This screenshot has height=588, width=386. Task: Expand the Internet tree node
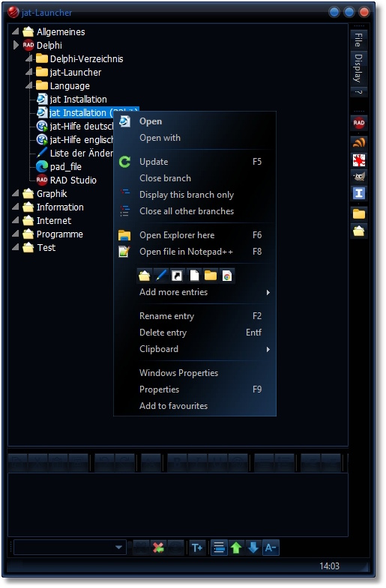pyautogui.click(x=16, y=220)
